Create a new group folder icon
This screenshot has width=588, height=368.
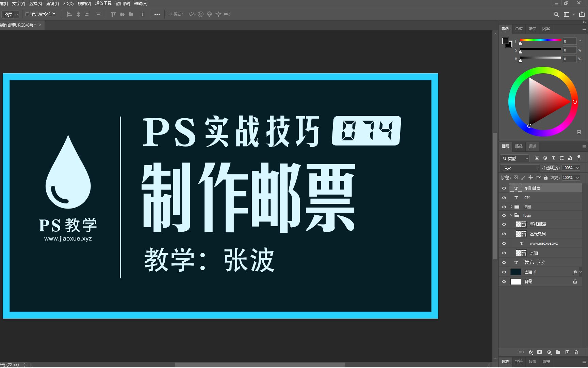tap(558, 352)
